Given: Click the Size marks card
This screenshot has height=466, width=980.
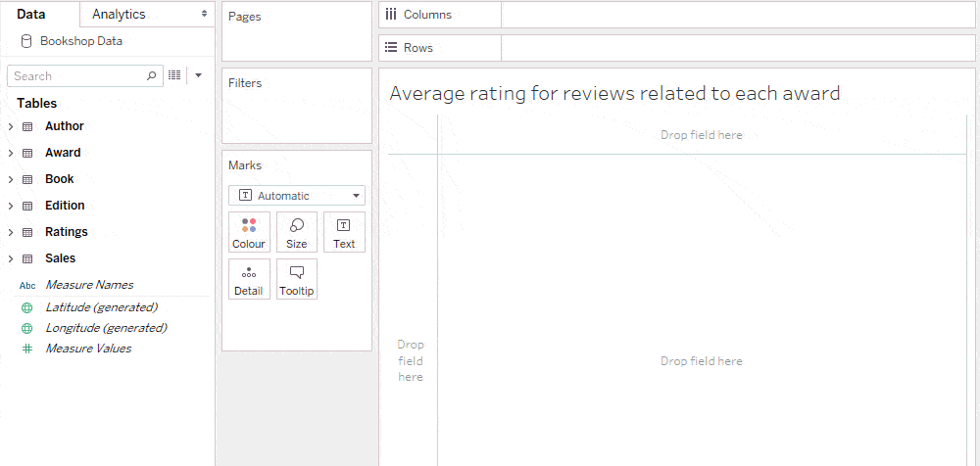Looking at the screenshot, I should pos(297,233).
